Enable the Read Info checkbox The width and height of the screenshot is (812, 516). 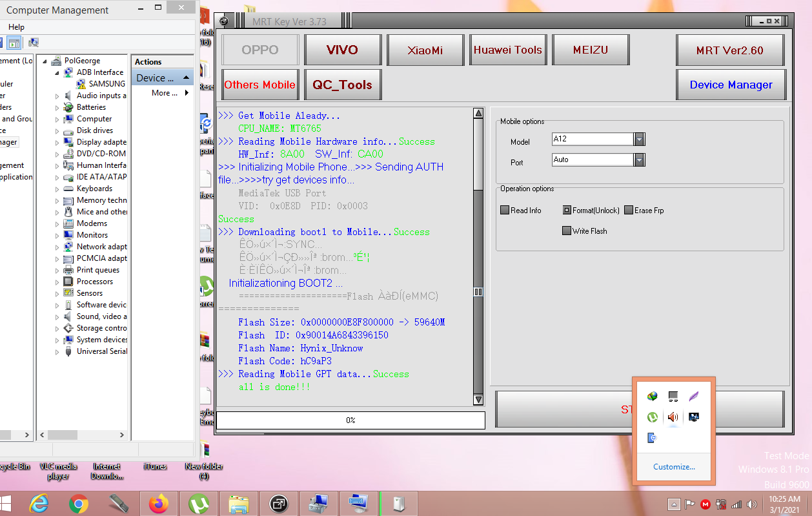point(505,211)
